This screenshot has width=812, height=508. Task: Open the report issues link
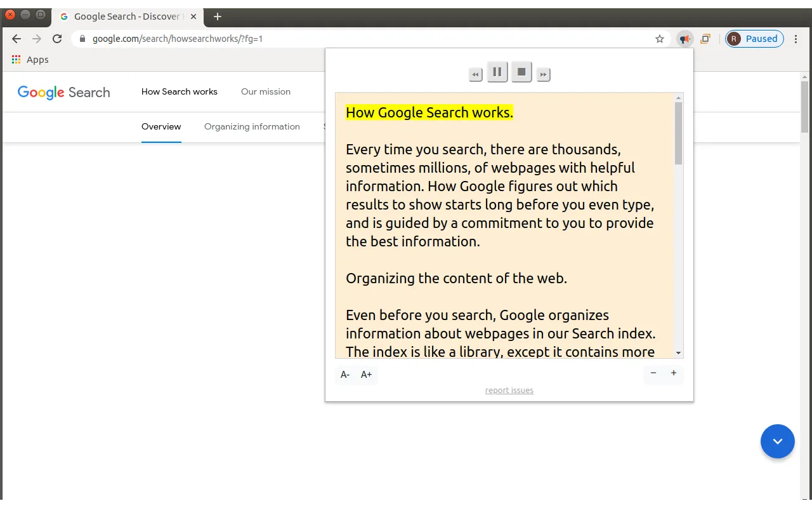509,391
